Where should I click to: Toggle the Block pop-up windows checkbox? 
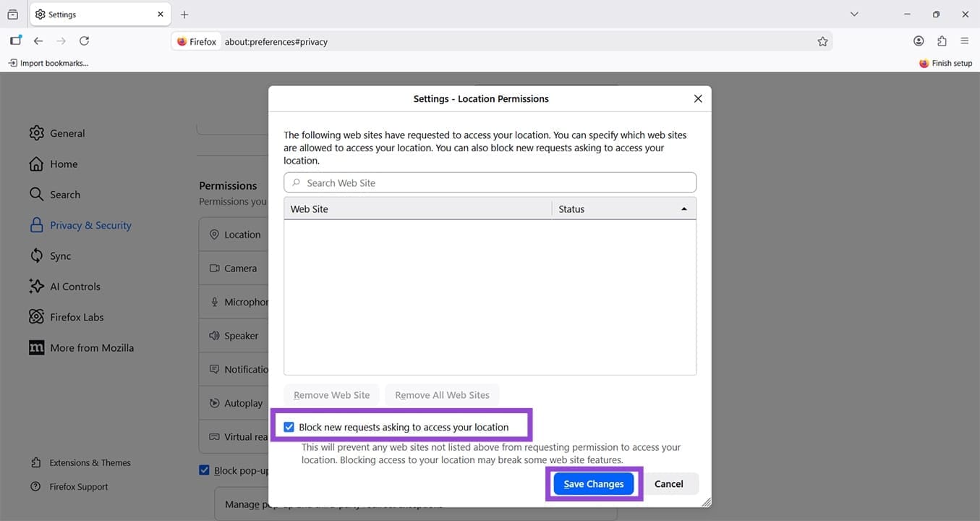204,470
